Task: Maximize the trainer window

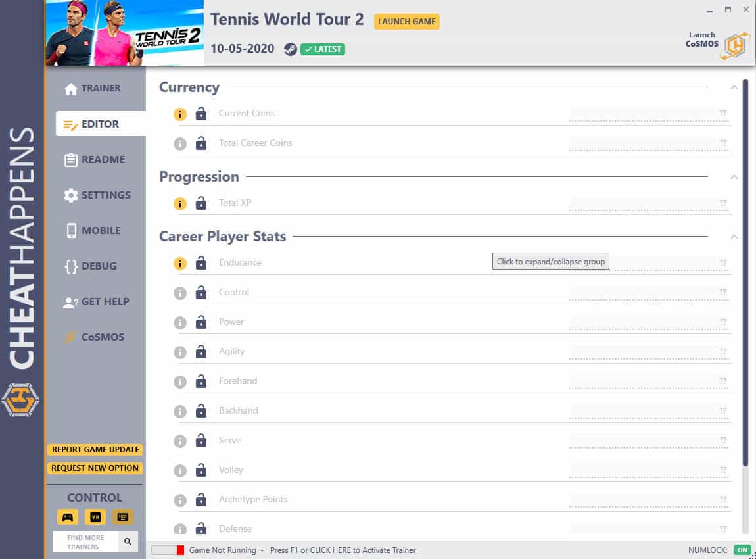Action: (x=728, y=10)
